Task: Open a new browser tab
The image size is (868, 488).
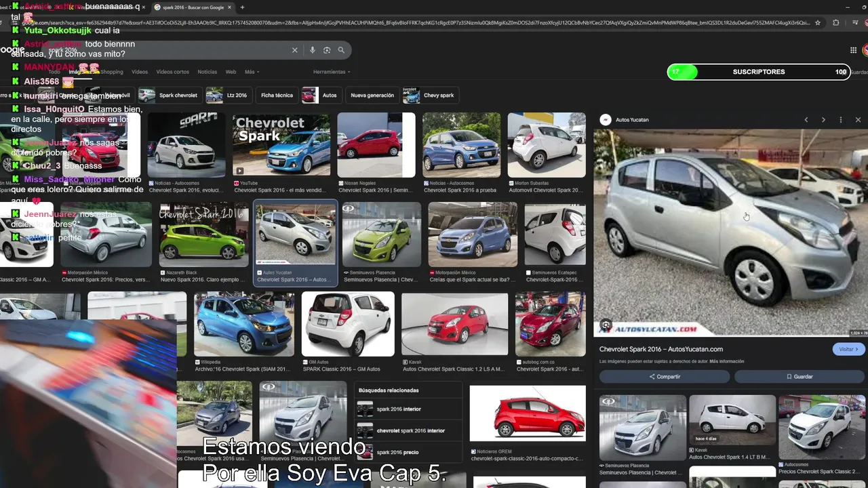Action: coord(242,7)
